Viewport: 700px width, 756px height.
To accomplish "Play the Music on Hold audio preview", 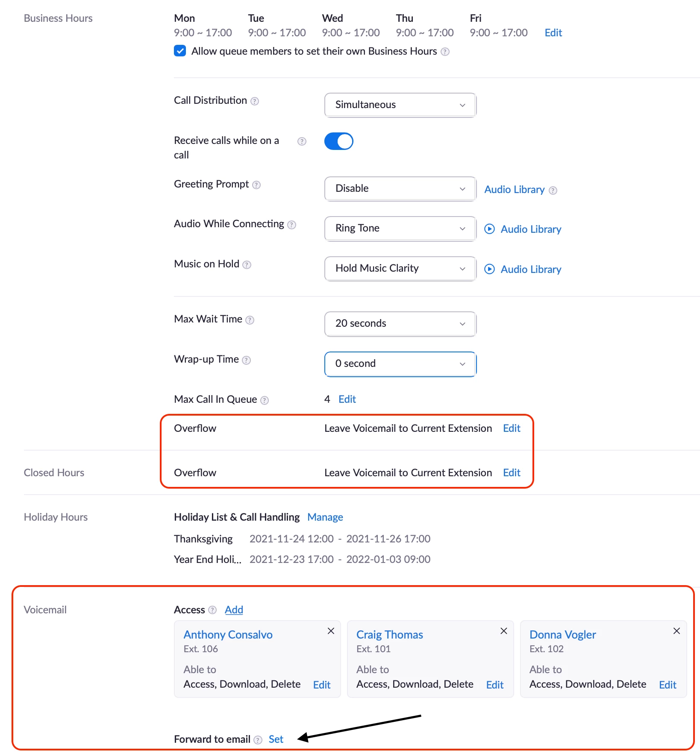I will pyautogui.click(x=489, y=269).
